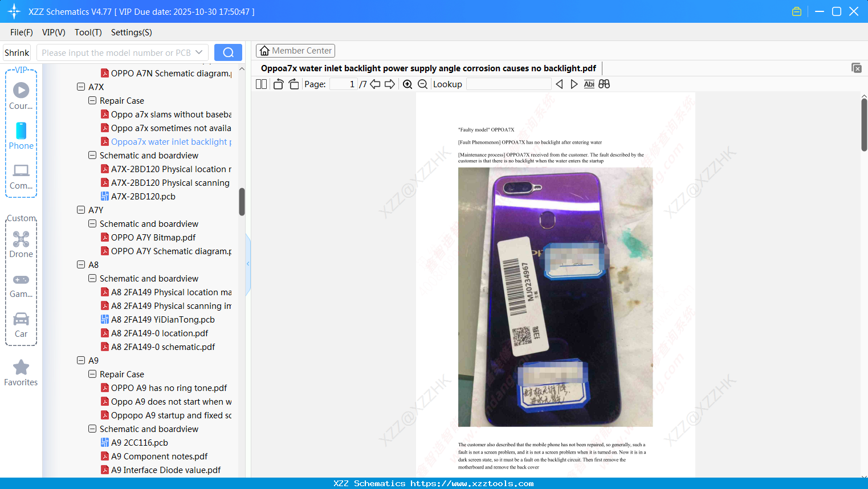Zoom in on the PDF document
The height and width of the screenshot is (489, 868).
407,84
